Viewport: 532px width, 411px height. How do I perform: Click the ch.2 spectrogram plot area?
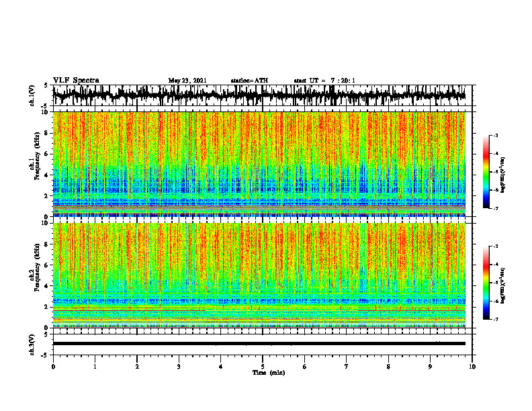259,275
